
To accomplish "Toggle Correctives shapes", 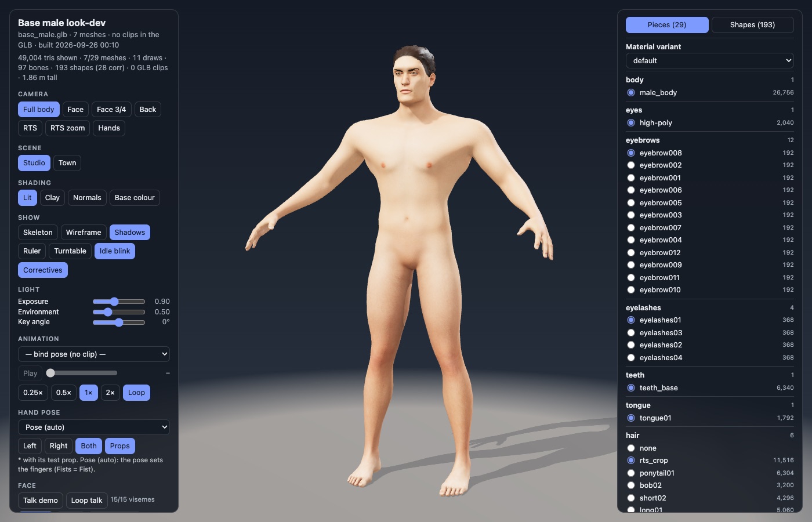I will (x=43, y=270).
